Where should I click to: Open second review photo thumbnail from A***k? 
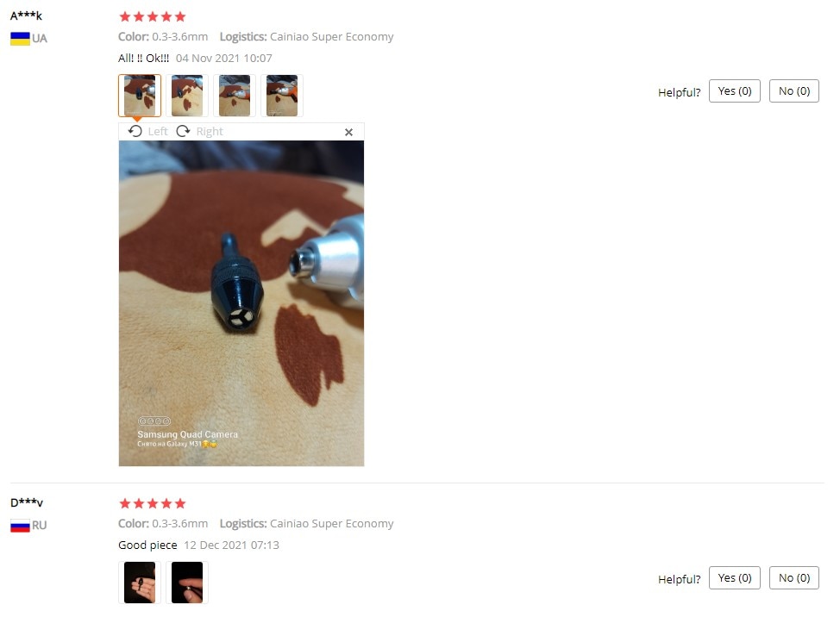[x=187, y=96]
